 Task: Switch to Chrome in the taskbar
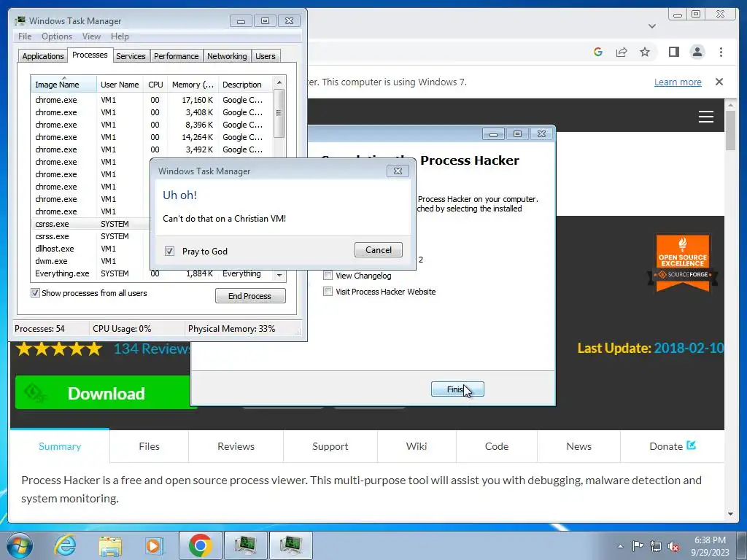pyautogui.click(x=200, y=545)
